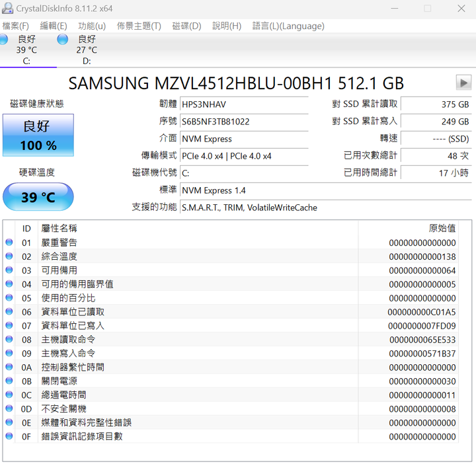Click the transfer mode field PCIe 4.0 x4
Viewport: 476px width, 466px height.
tap(245, 156)
